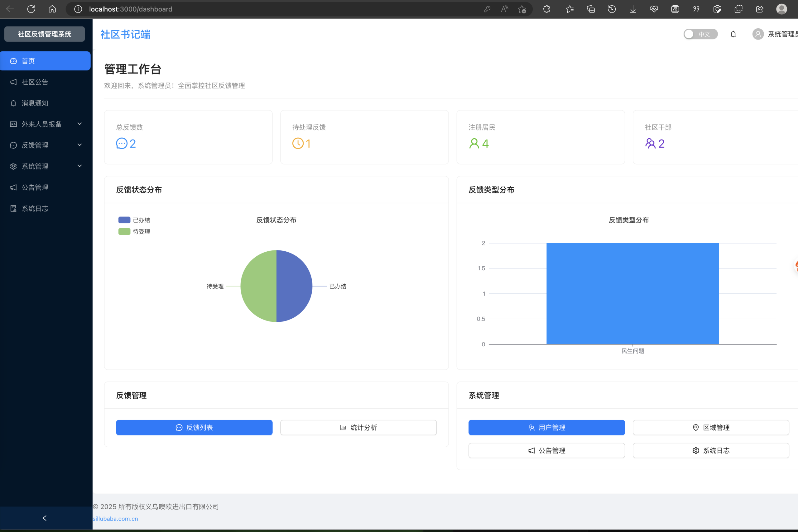Open the sillubaba.com.cn footer link
Viewport: 798px width, 532px height.
click(115, 518)
